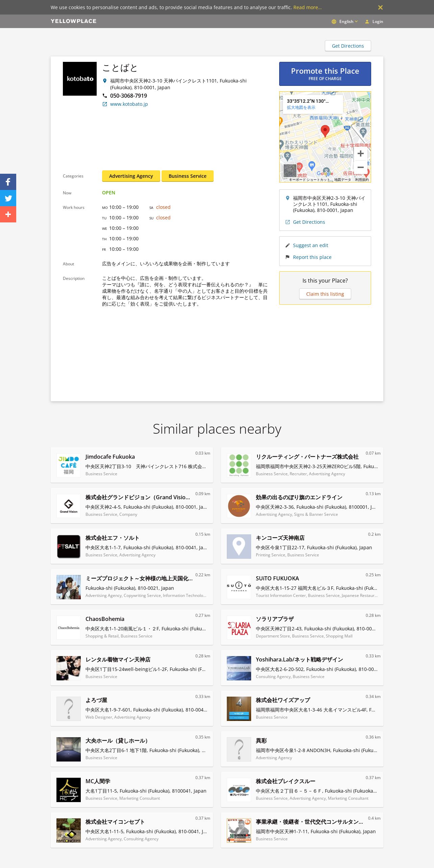The height and width of the screenshot is (868, 434).
Task: Click the pencil icon for Suggest an edit
Action: (288, 245)
